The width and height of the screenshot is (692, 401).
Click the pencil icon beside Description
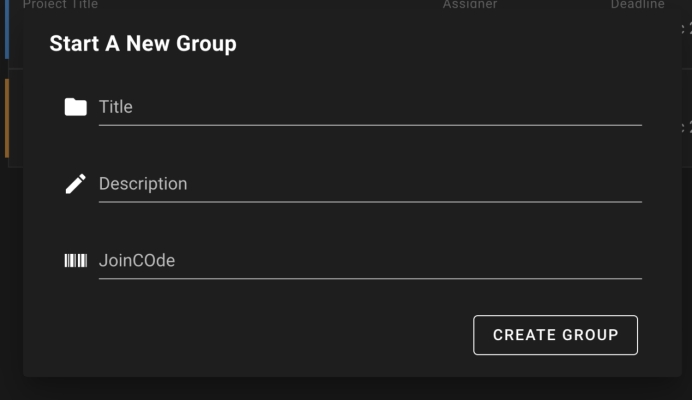75,184
